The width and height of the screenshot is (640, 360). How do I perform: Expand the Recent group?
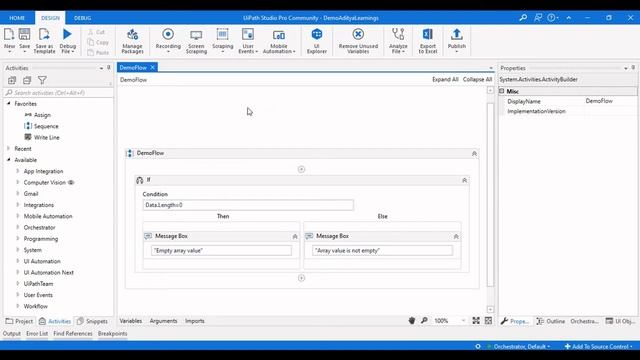[x=9, y=149]
